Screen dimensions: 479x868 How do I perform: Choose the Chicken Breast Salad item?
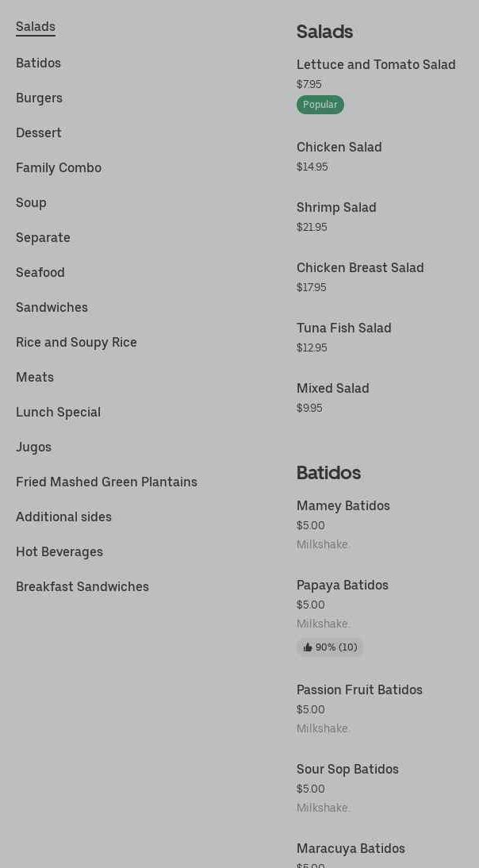(x=360, y=268)
